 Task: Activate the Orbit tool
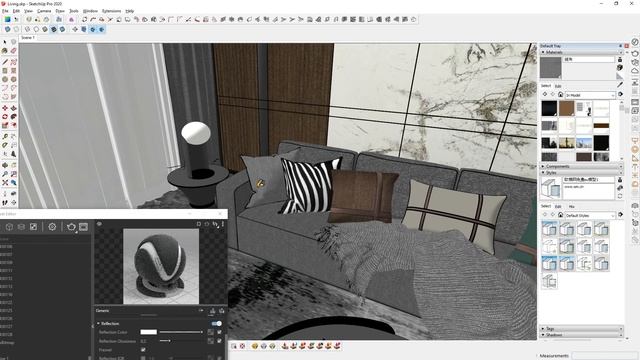(x=5, y=165)
